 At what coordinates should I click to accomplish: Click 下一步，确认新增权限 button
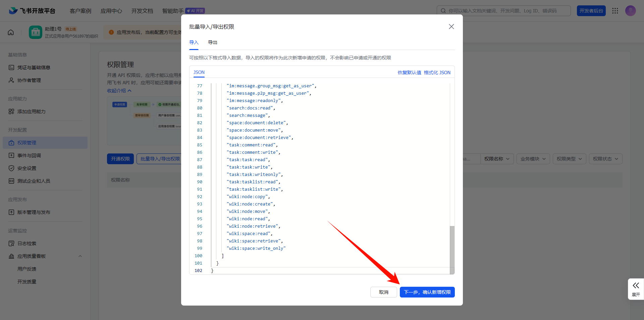click(x=427, y=292)
